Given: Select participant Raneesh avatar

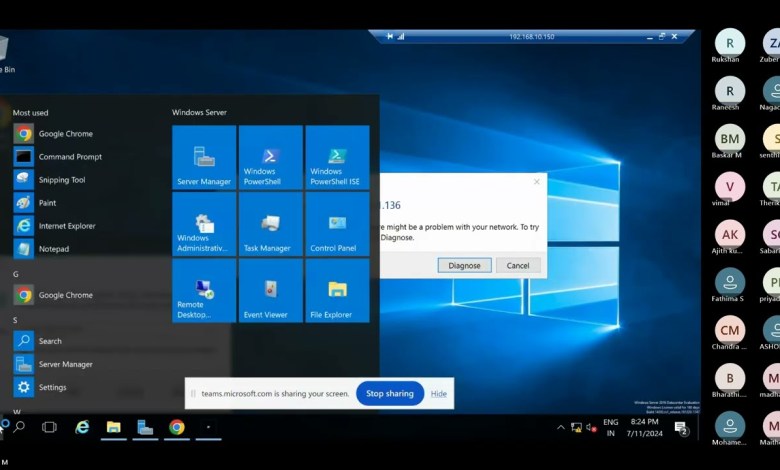Looking at the screenshot, I should point(730,91).
